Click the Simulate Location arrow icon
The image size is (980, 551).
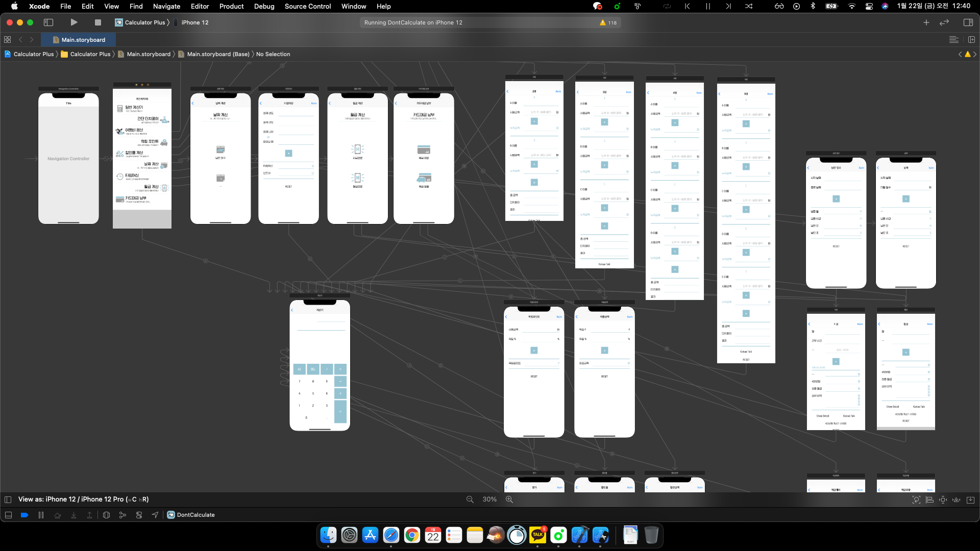pyautogui.click(x=155, y=515)
